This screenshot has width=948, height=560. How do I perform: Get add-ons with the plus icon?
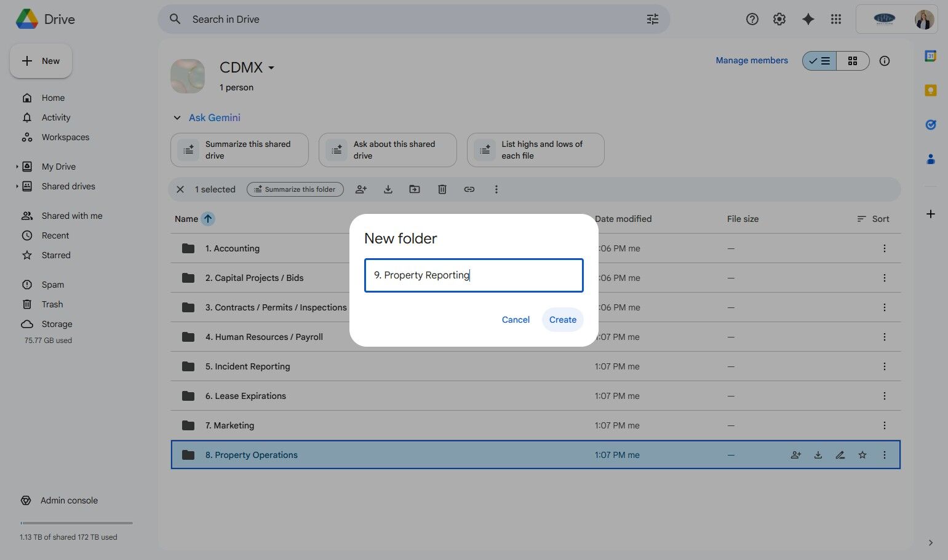931,214
